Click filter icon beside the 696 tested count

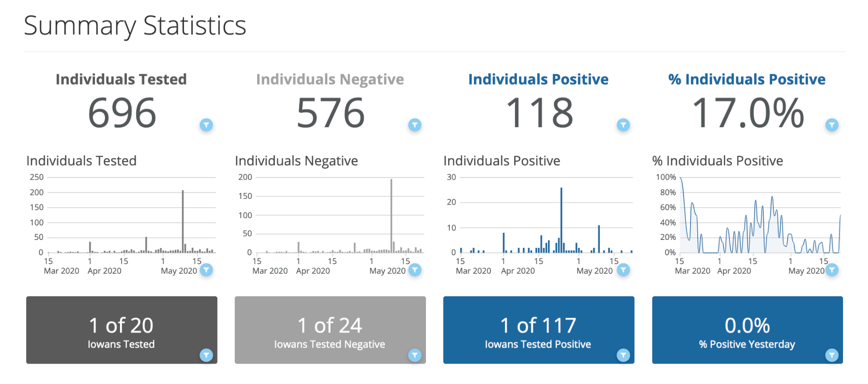[x=206, y=125]
